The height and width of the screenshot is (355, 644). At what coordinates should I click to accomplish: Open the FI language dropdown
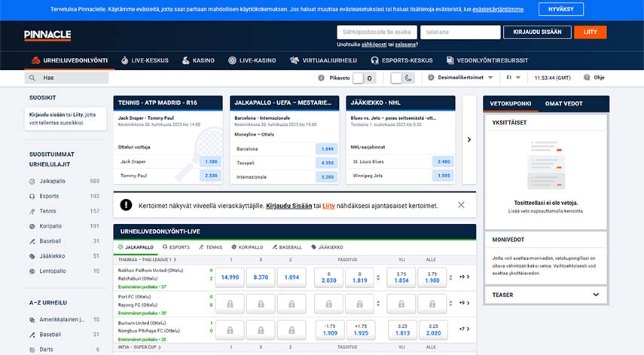[x=514, y=77]
